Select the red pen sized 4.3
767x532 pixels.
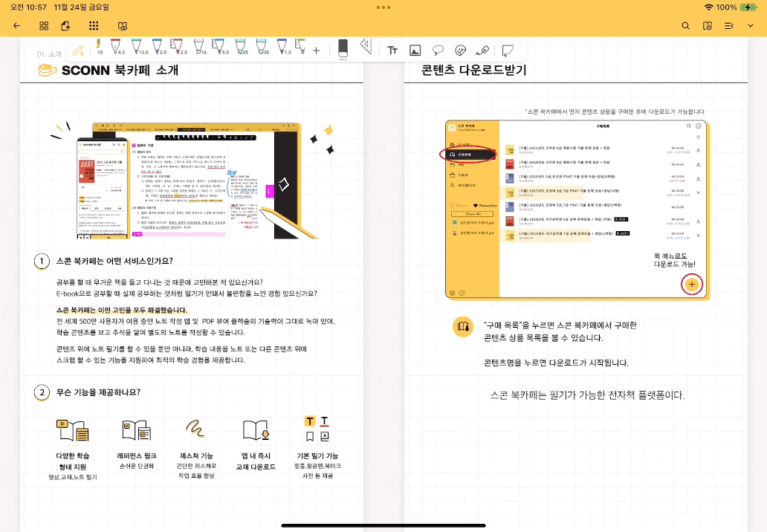click(x=117, y=47)
